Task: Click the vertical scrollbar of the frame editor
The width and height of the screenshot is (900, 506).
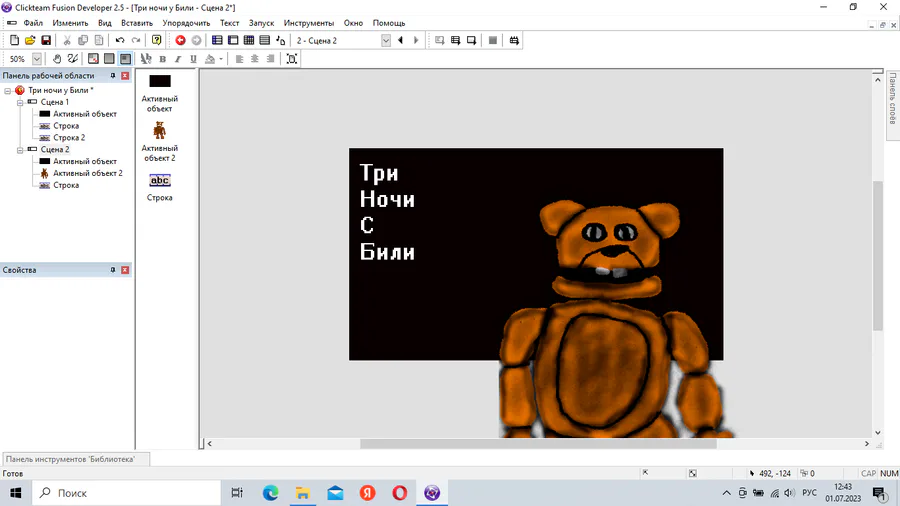Action: [878, 255]
